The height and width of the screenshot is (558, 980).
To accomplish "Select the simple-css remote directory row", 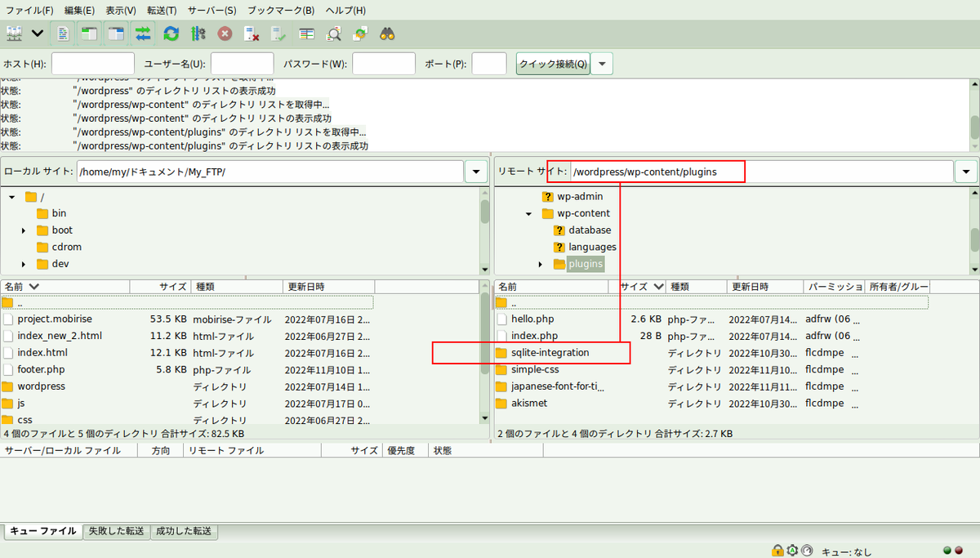I will (712, 369).
